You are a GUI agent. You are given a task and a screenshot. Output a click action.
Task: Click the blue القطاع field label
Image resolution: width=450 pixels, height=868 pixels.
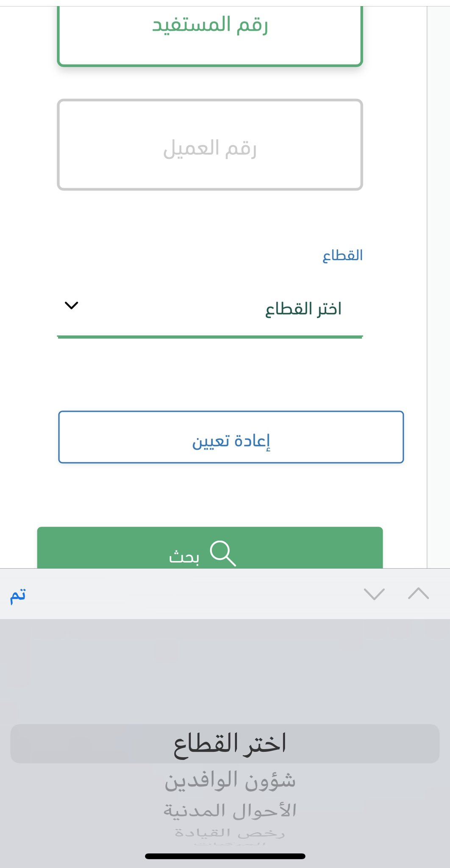(x=342, y=256)
